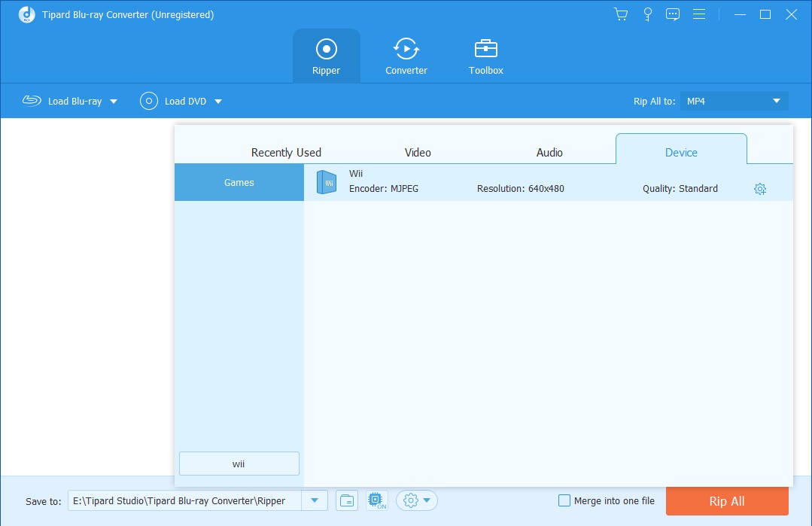Image resolution: width=812 pixels, height=526 pixels.
Task: Click the register key icon
Action: [x=647, y=14]
